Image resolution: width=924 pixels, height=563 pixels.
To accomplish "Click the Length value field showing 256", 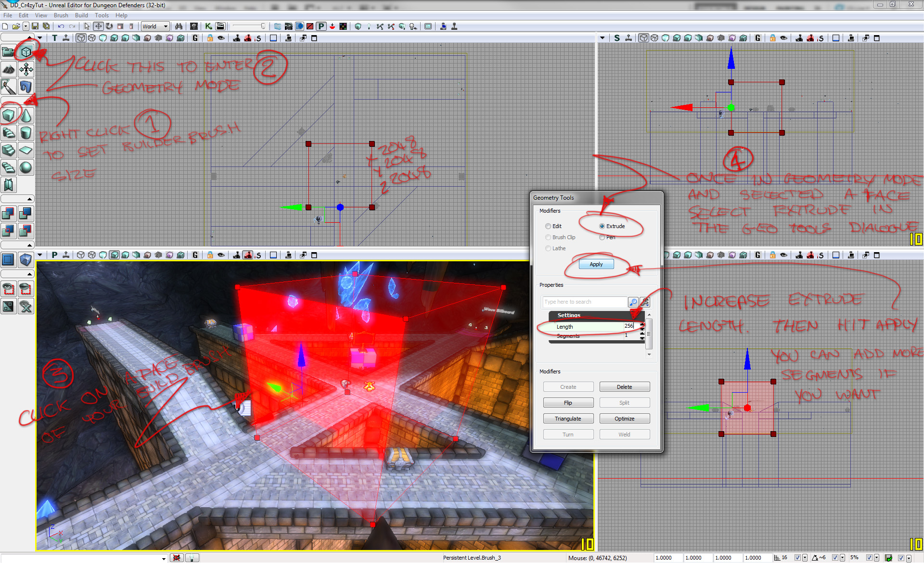I will 631,326.
